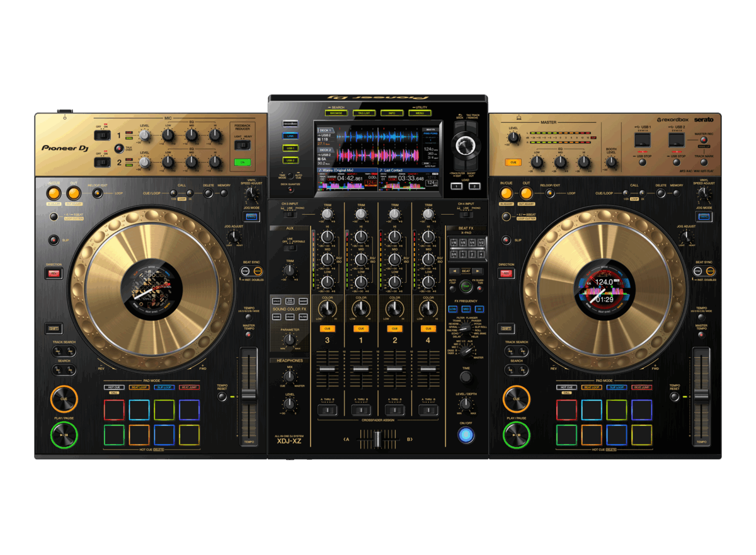Skip to next track with left deck TRACK SEARCH
This screenshot has width=756, height=555.
click(71, 352)
